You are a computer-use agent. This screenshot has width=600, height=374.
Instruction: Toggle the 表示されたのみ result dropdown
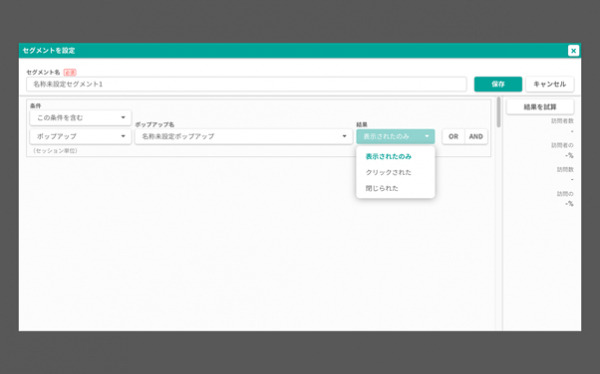click(395, 136)
